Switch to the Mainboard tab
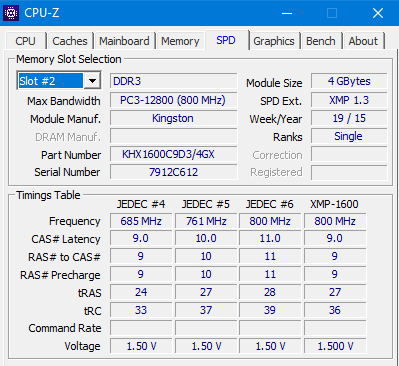399x366 pixels. (x=124, y=41)
